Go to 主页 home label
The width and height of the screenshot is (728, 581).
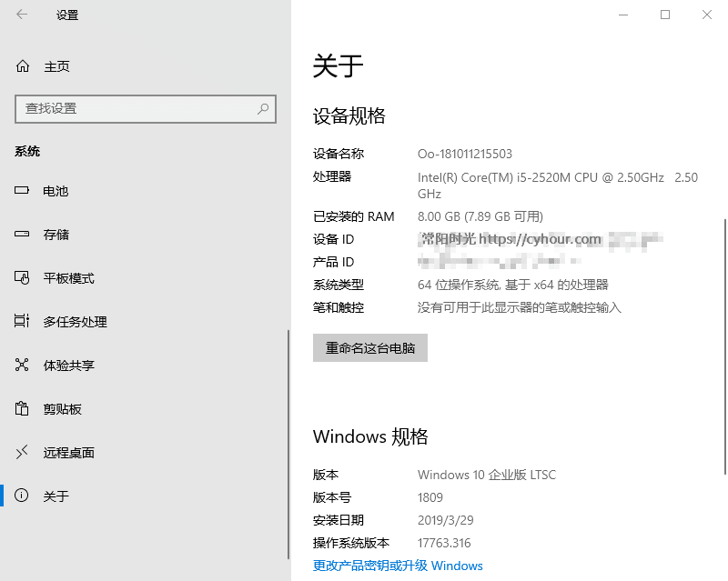(56, 66)
